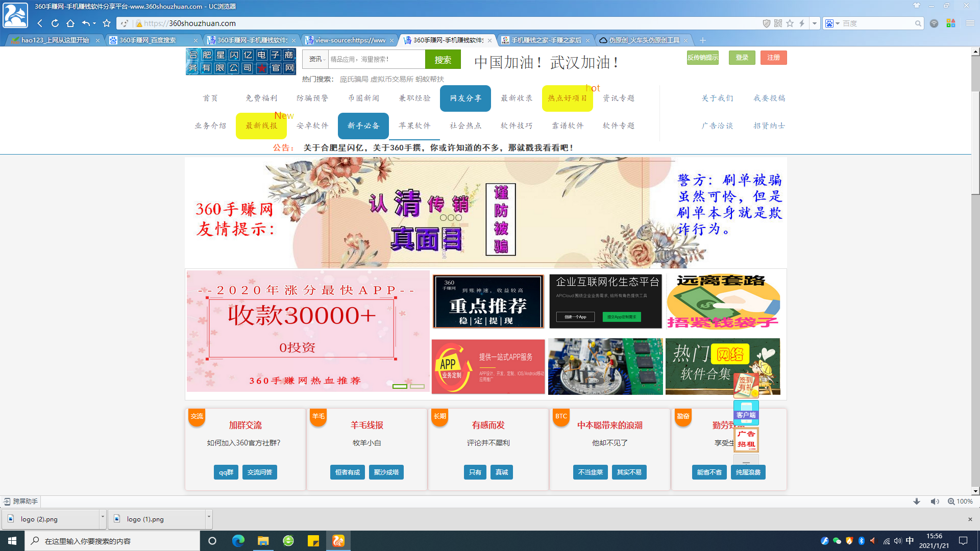Expand the Baidu search engine selector
980x551 pixels.
[x=832, y=23]
